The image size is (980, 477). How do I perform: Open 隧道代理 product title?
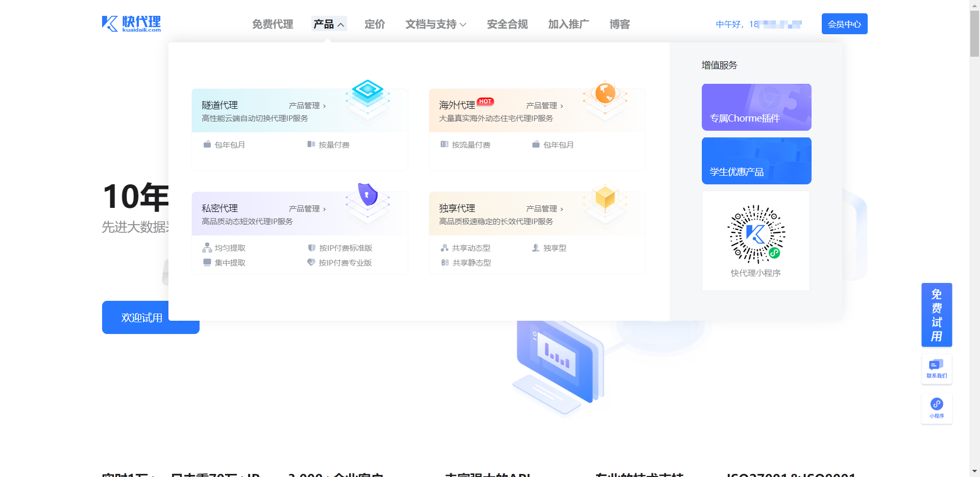[220, 105]
